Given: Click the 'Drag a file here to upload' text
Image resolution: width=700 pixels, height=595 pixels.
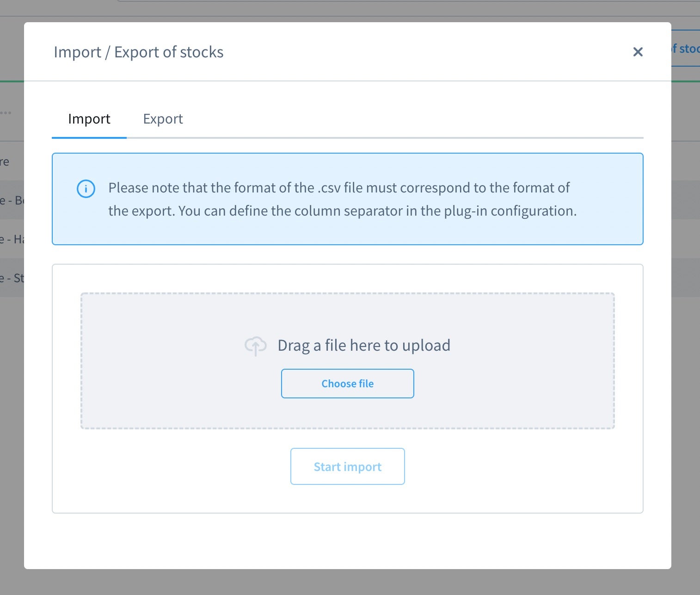Looking at the screenshot, I should tap(364, 345).
